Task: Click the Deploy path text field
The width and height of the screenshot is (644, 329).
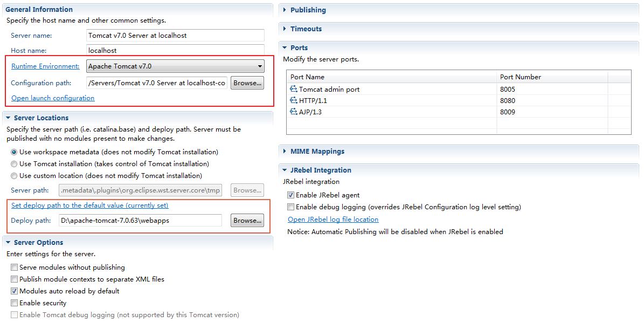Action: (141, 221)
